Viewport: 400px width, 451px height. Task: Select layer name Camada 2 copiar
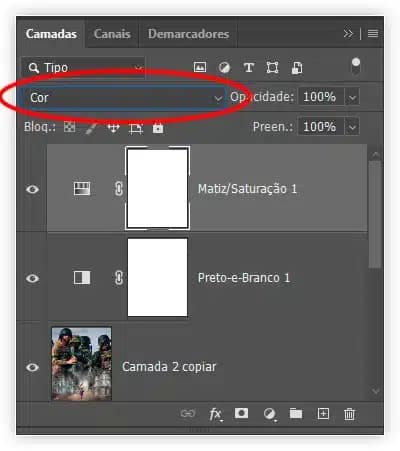point(169,367)
